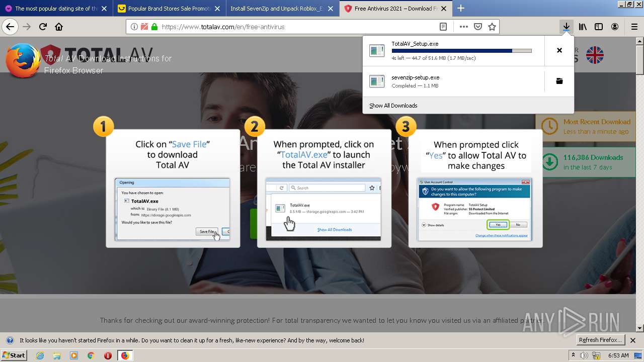Launch Internet Explorer from taskbar
Image resolution: width=644 pixels, height=362 pixels.
[x=40, y=355]
